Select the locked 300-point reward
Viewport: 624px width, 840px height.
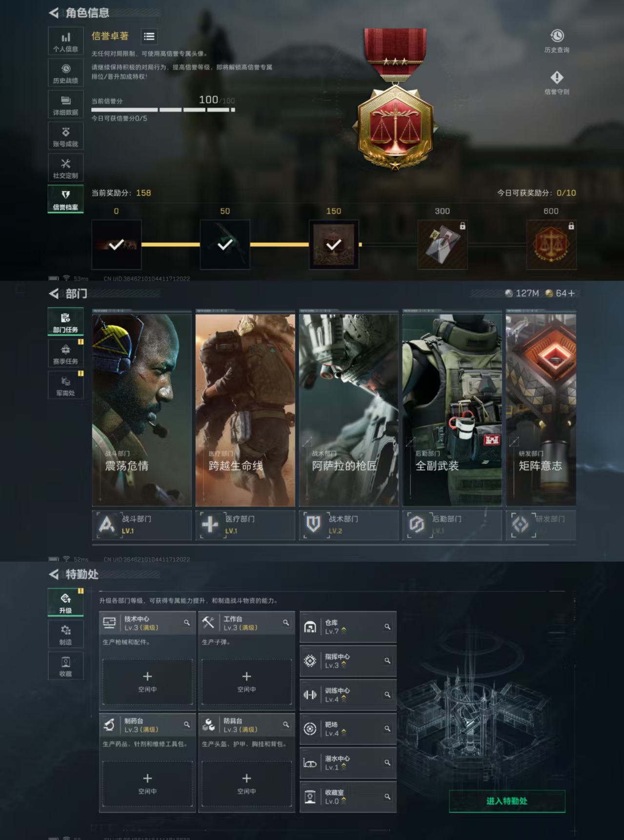click(x=443, y=245)
